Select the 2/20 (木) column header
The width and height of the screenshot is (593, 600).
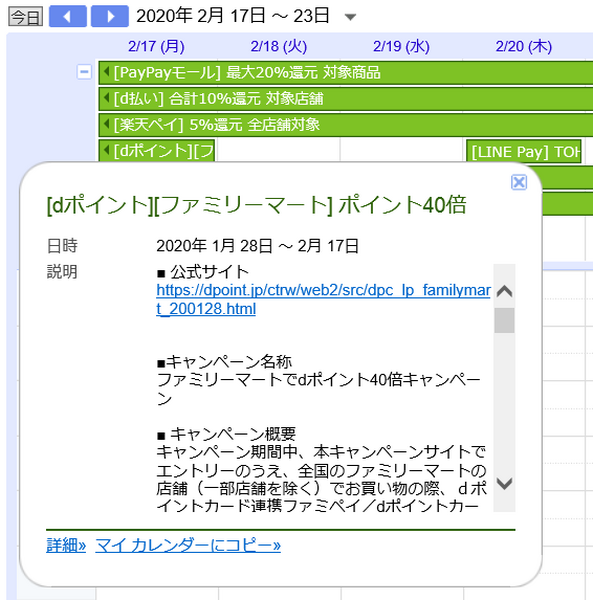(x=524, y=46)
